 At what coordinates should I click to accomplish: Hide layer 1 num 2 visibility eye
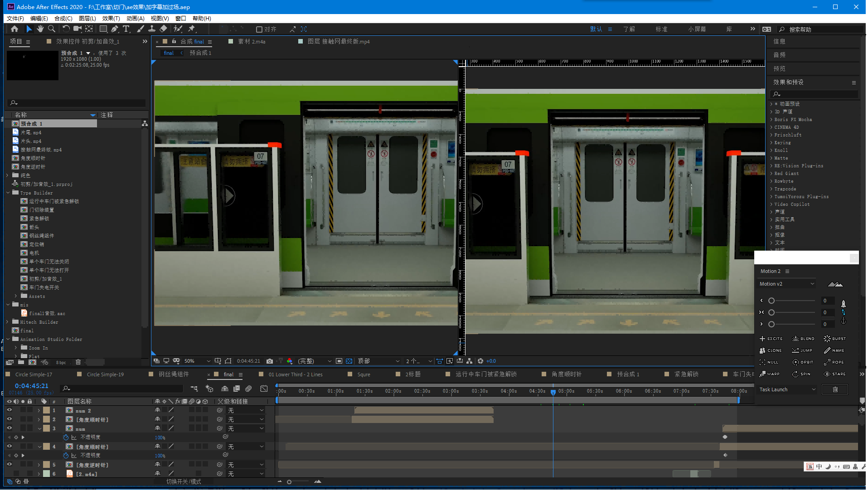click(9, 410)
